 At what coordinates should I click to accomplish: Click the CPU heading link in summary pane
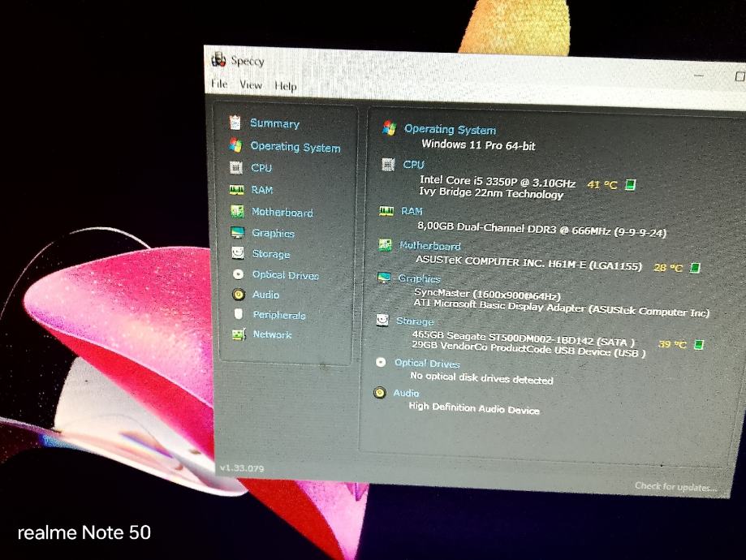pos(413,165)
